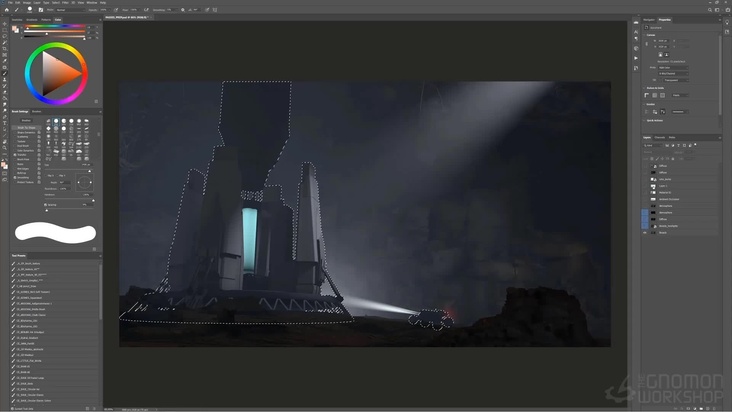The width and height of the screenshot is (732, 412).
Task: Collapse the Canvas section in Properties
Action: [x=645, y=35]
